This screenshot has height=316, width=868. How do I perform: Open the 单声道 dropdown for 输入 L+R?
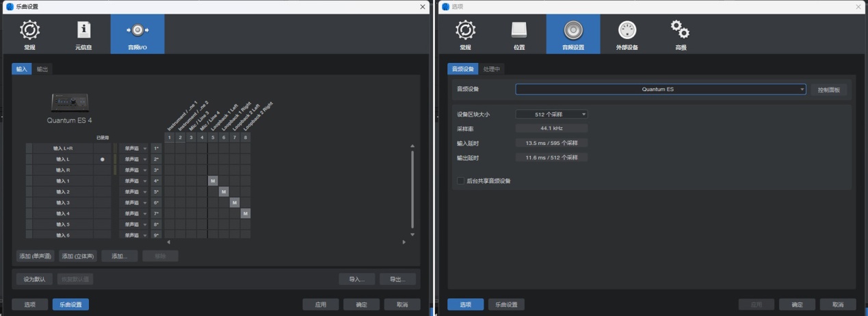click(133, 148)
